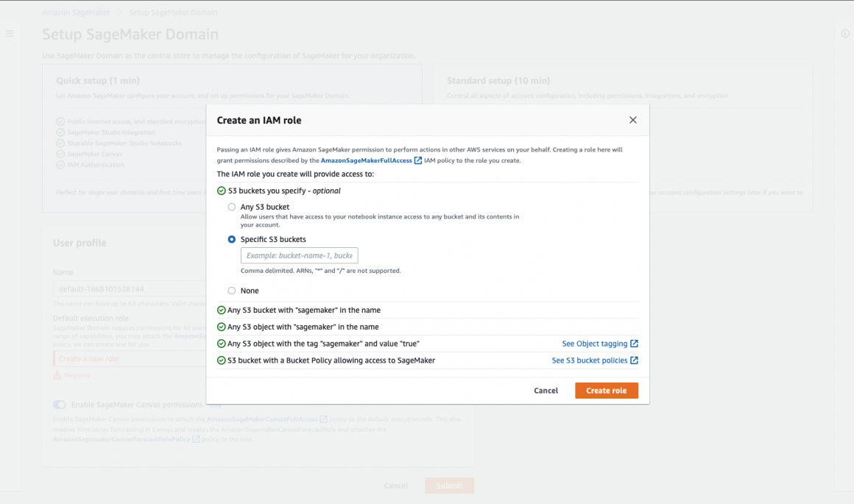This screenshot has height=504, width=854.
Task: Click the specific S3 bucket names input field
Action: [299, 255]
